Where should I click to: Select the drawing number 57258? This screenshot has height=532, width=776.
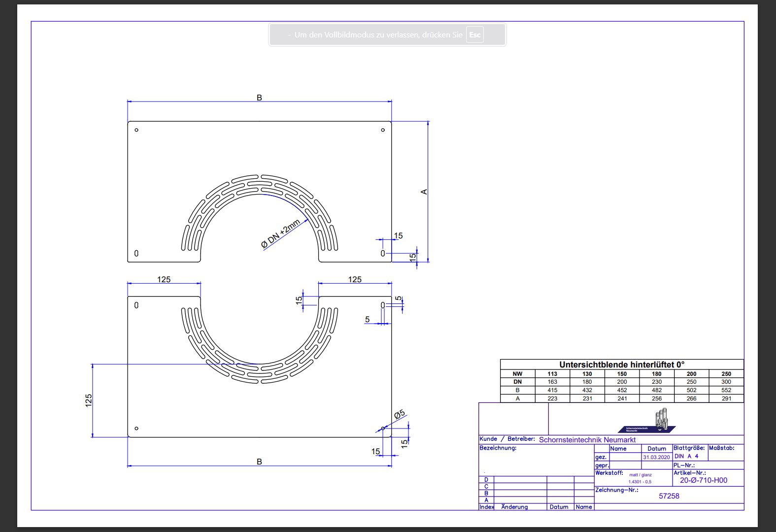669,496
